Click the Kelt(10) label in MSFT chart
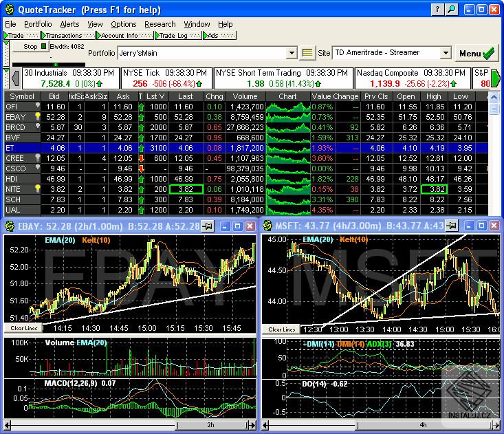The height and width of the screenshot is (434, 504). click(353, 239)
